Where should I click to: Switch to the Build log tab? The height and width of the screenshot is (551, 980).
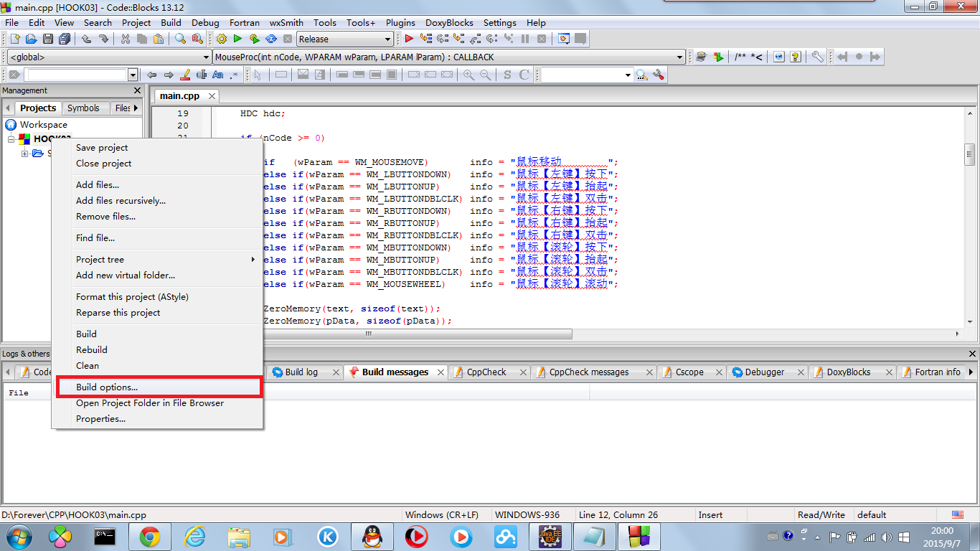tap(301, 372)
